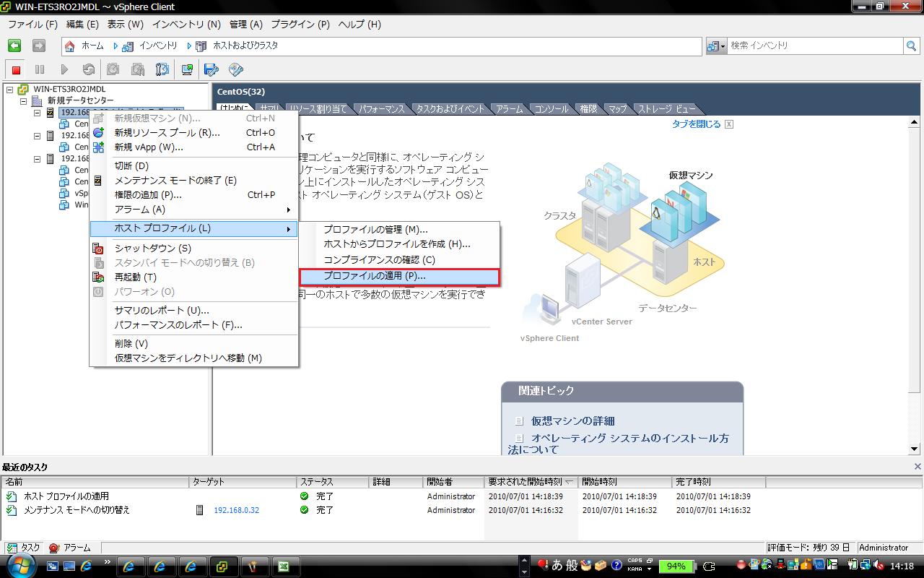Viewport: 924px width, 578px height.
Task: Open オペレーティング システムのインストール方法 link
Action: tap(618, 444)
